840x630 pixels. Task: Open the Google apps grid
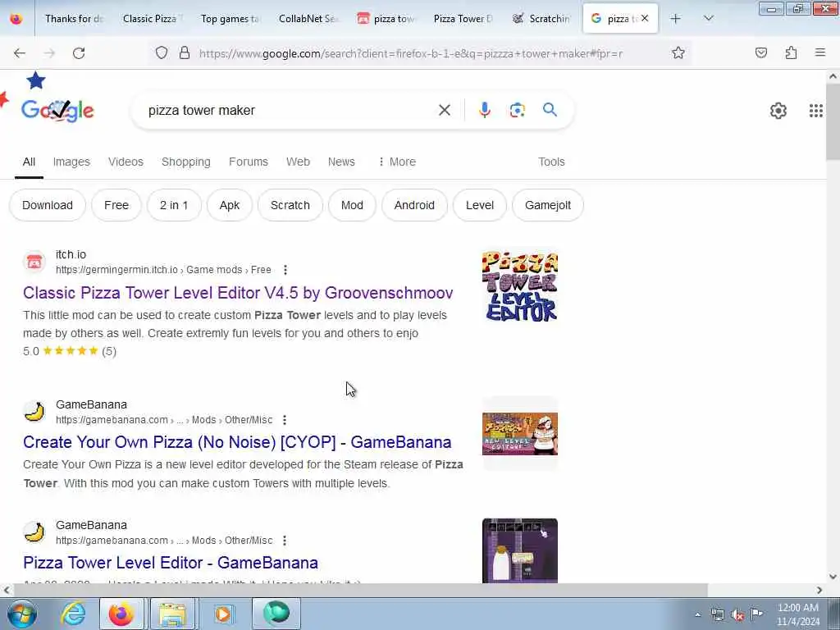click(815, 111)
